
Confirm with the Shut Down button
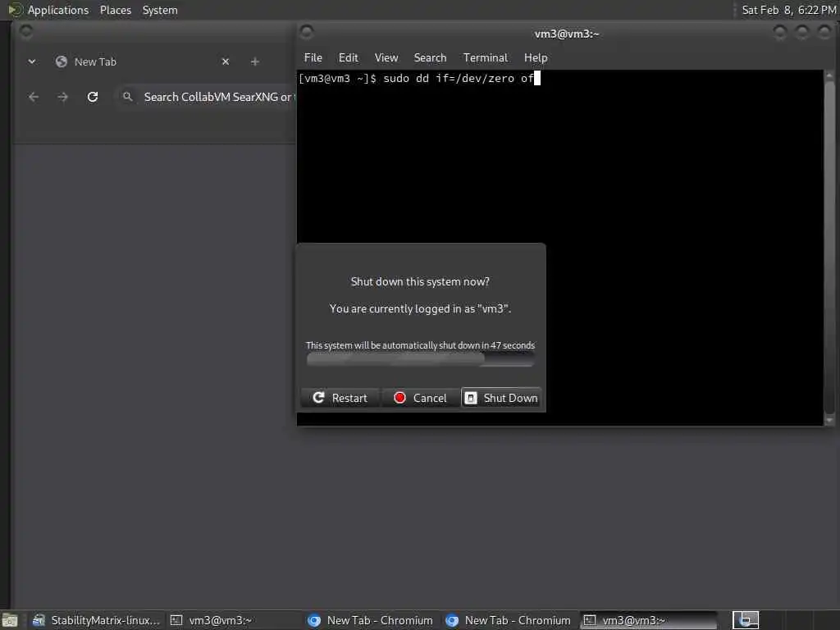[x=501, y=398]
